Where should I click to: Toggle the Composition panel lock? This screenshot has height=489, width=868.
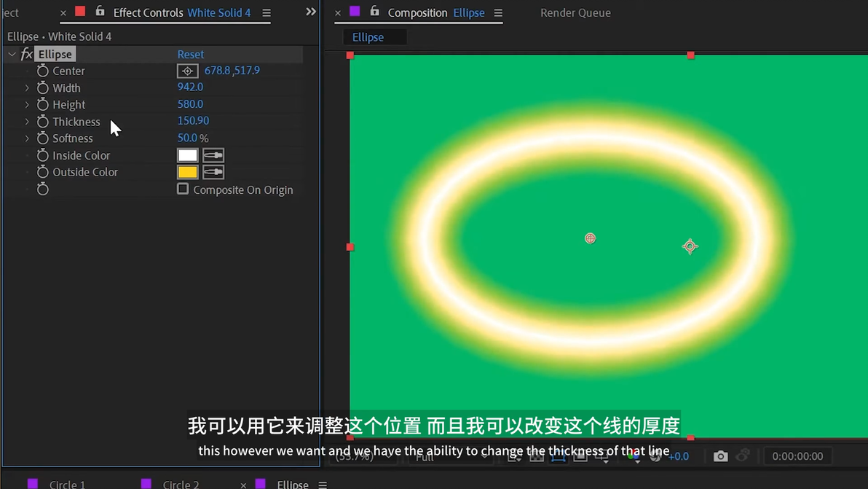375,11
